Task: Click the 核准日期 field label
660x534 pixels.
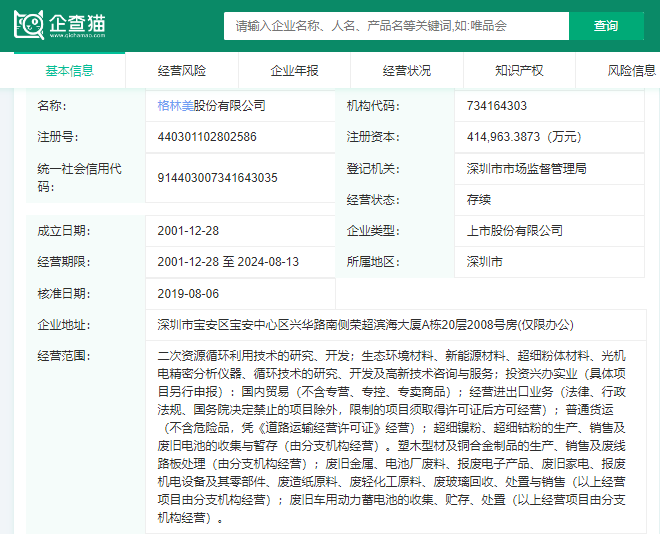Action: [64, 294]
